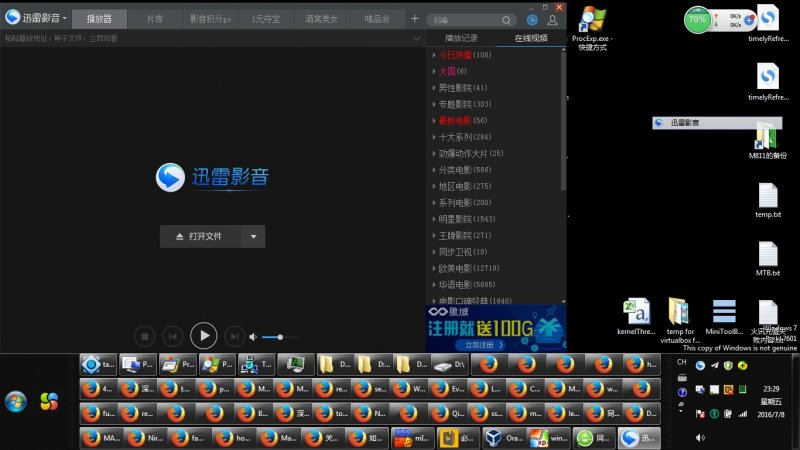Click the Xunlei logo menu at top-left
This screenshot has width=800, height=450.
[36, 18]
